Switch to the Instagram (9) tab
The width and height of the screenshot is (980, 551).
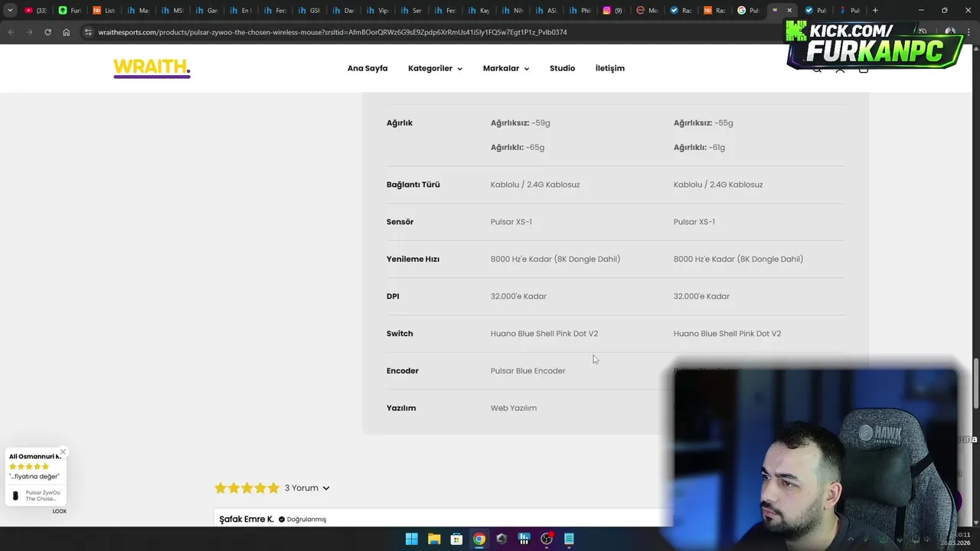click(612, 10)
